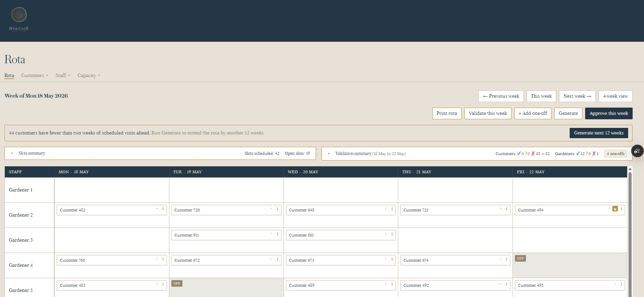Image resolution: width=644 pixels, height=297 pixels.
Task: Jump to This week
Action: [x=541, y=96]
